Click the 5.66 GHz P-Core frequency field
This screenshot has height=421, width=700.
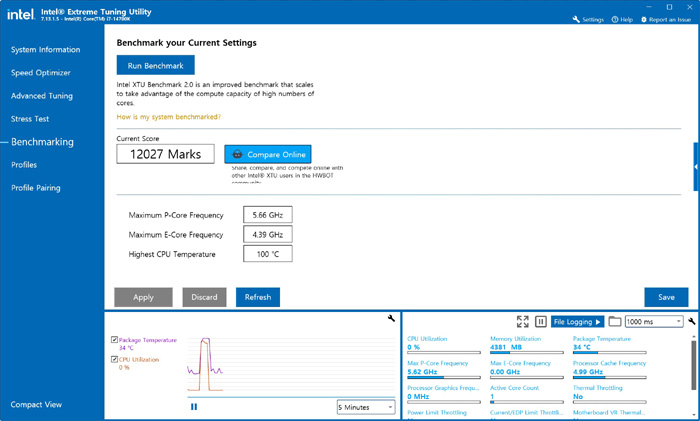pos(268,215)
